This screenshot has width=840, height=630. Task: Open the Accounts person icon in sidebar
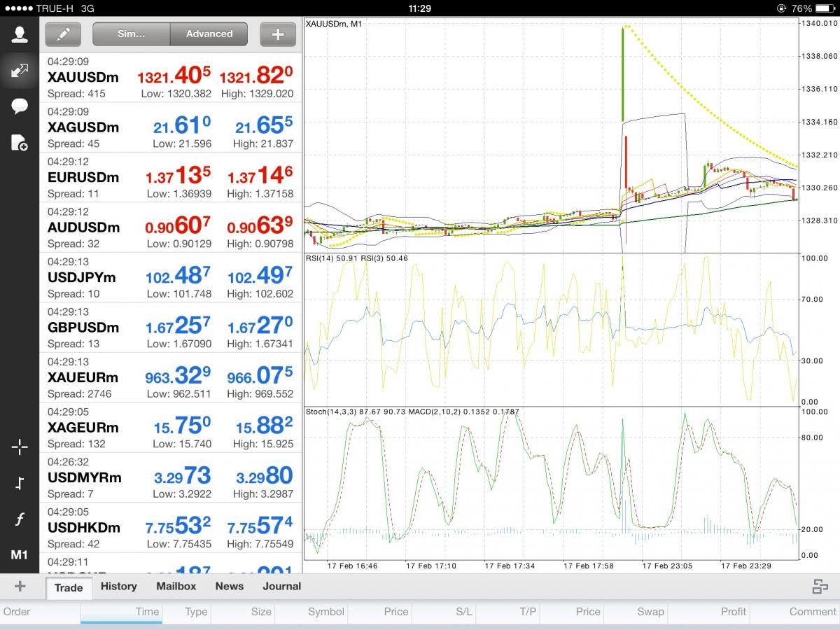click(20, 35)
